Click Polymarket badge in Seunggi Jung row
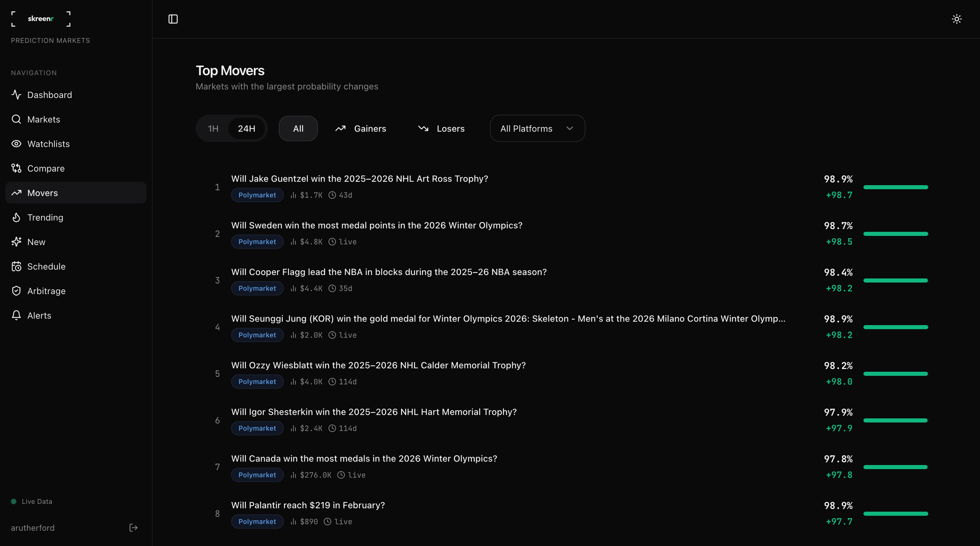 (x=257, y=335)
